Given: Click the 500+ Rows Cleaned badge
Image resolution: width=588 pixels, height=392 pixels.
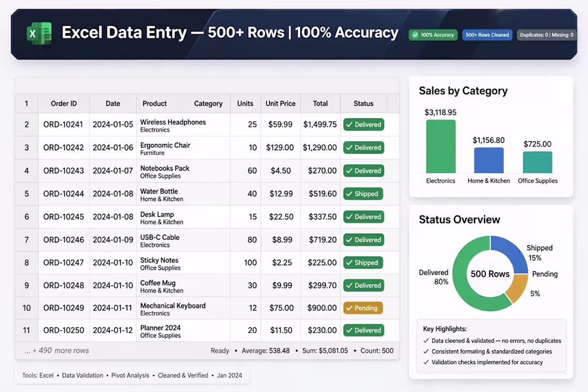Looking at the screenshot, I should (x=487, y=35).
